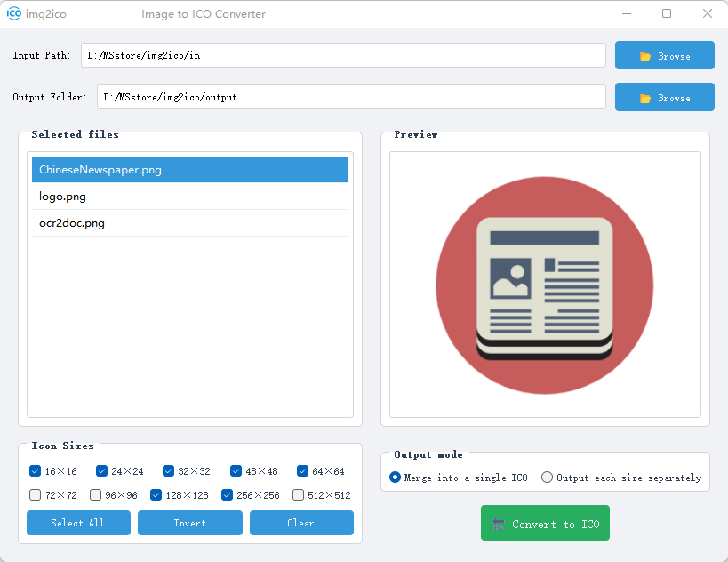Select logo.png in the file list
Viewport: 728px width, 562px height.
coord(190,197)
